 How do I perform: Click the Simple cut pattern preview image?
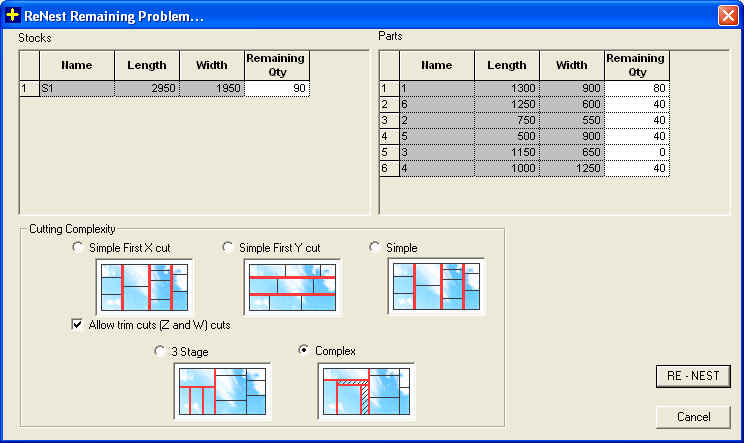436,287
